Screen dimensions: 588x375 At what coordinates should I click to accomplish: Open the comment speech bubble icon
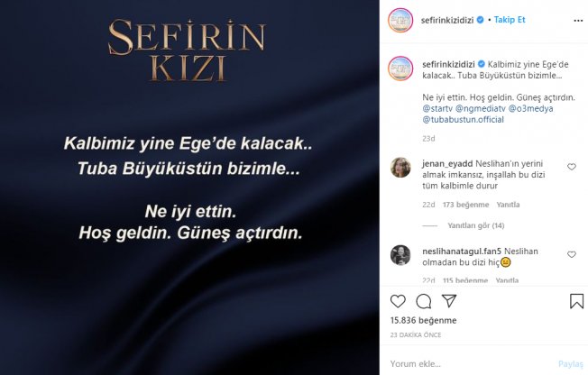(423, 301)
